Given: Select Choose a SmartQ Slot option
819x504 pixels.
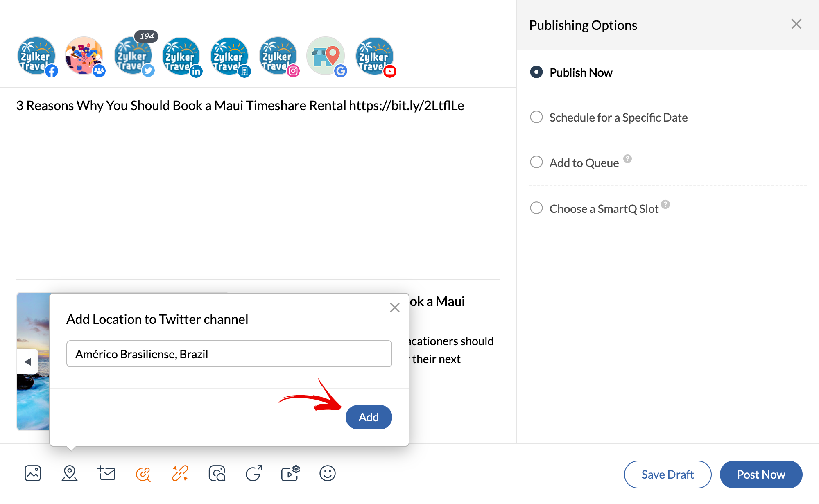Looking at the screenshot, I should (536, 208).
